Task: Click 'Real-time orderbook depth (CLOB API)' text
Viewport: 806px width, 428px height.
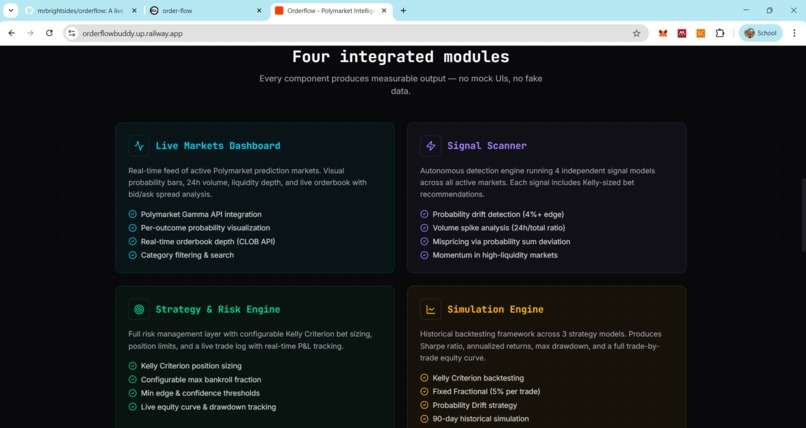Action: [x=208, y=241]
